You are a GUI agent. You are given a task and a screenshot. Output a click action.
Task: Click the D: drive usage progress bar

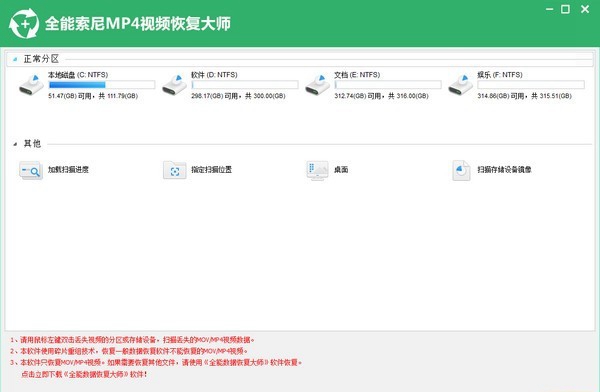click(245, 85)
